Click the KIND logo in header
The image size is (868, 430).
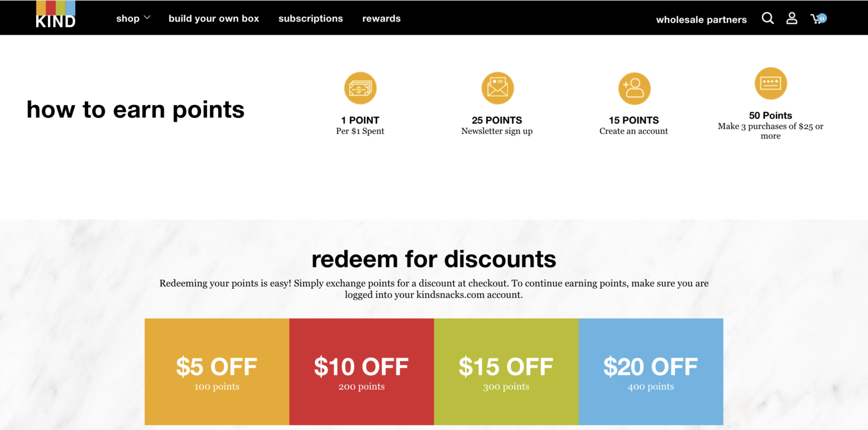click(x=55, y=15)
